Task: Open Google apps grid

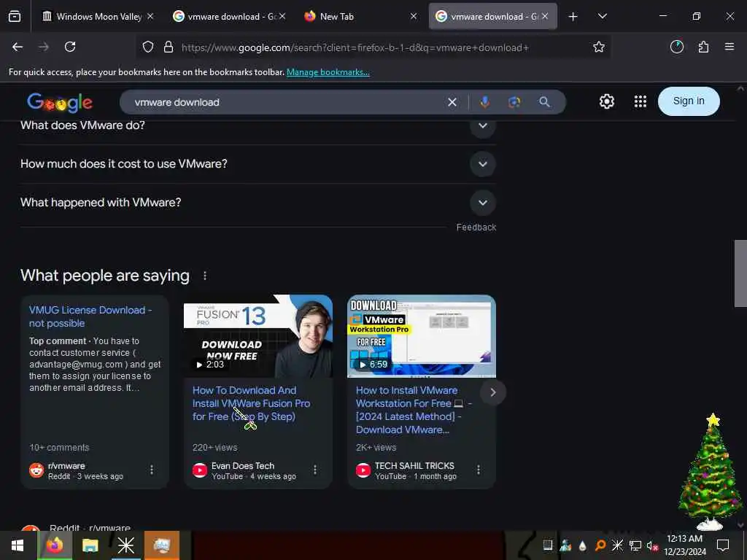Action: (x=640, y=101)
